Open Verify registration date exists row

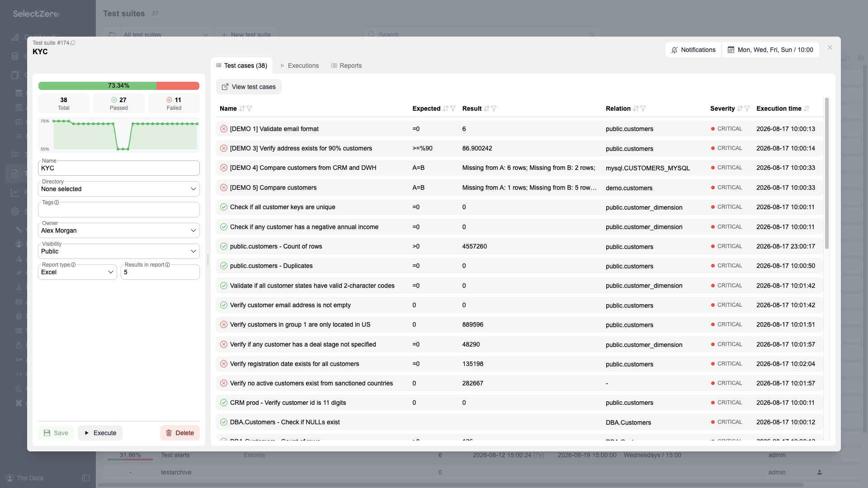coord(519,364)
